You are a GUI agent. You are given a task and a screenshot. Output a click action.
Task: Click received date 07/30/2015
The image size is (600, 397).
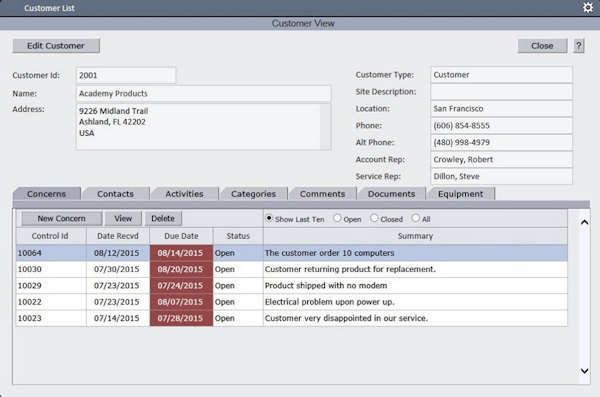[x=117, y=269]
